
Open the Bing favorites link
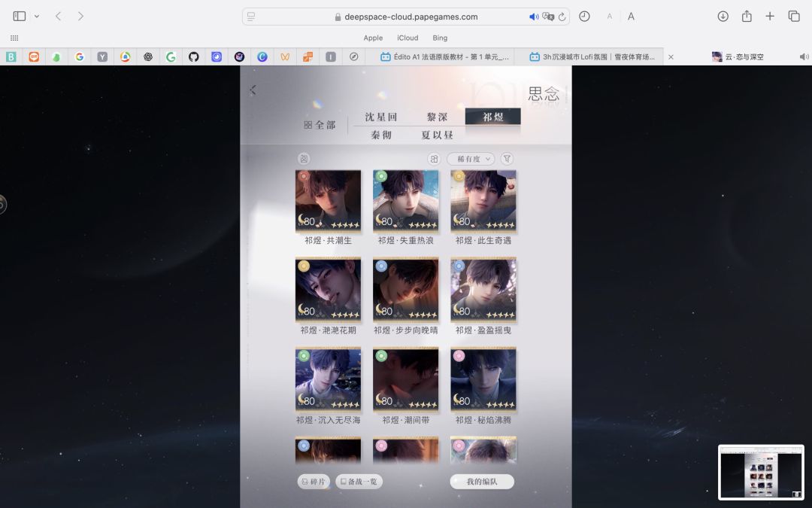[x=440, y=38]
